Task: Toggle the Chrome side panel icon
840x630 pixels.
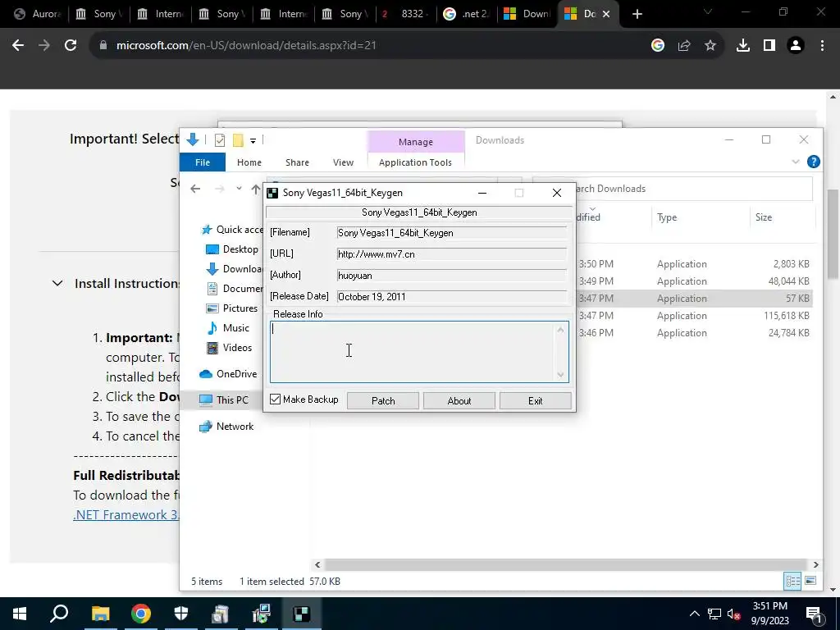Action: coord(769,46)
